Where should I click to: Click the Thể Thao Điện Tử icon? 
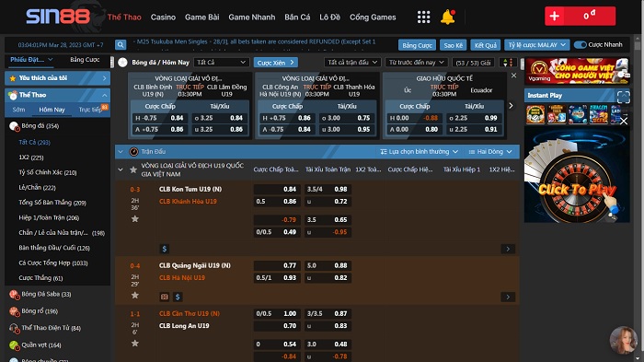14,328
